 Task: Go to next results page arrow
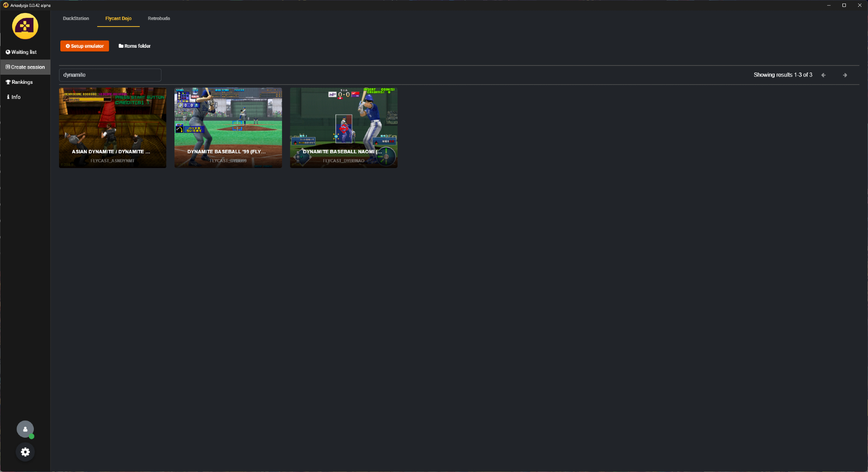pyautogui.click(x=845, y=75)
